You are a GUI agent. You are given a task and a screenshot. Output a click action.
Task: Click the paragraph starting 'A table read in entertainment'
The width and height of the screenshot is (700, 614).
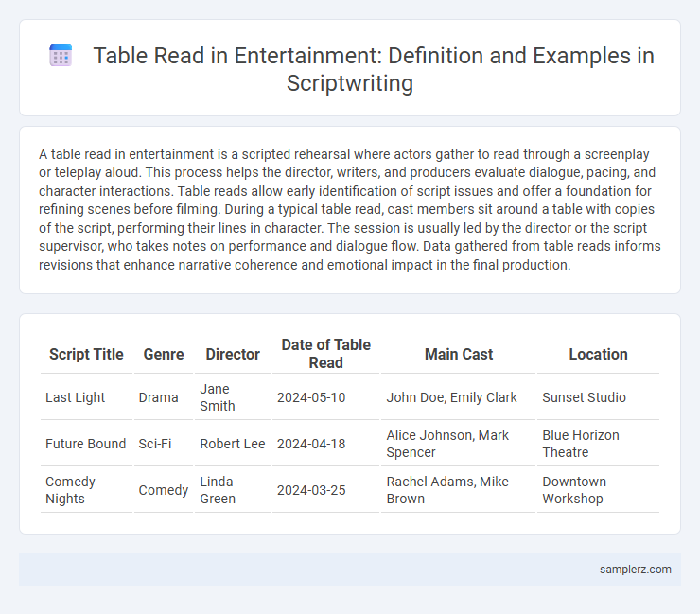[x=350, y=209]
